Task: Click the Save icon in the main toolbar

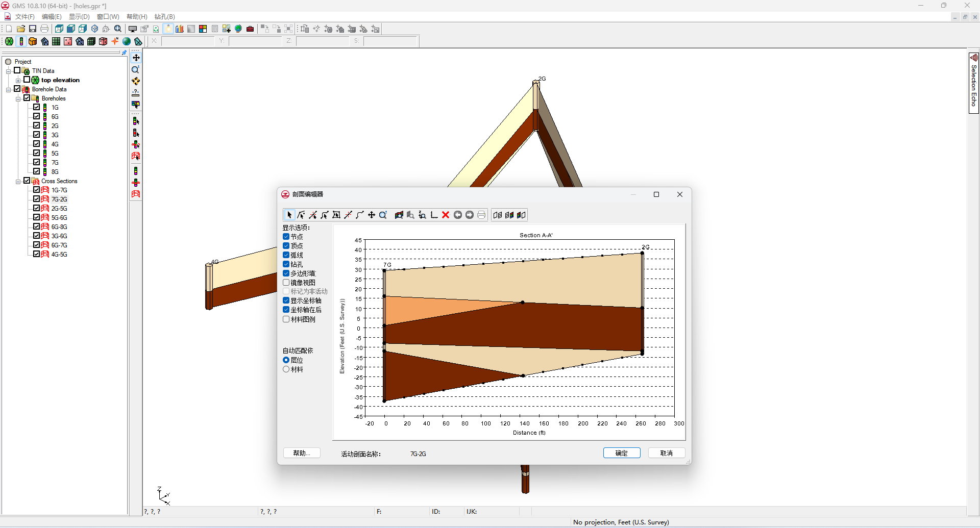Action: pyautogui.click(x=33, y=29)
